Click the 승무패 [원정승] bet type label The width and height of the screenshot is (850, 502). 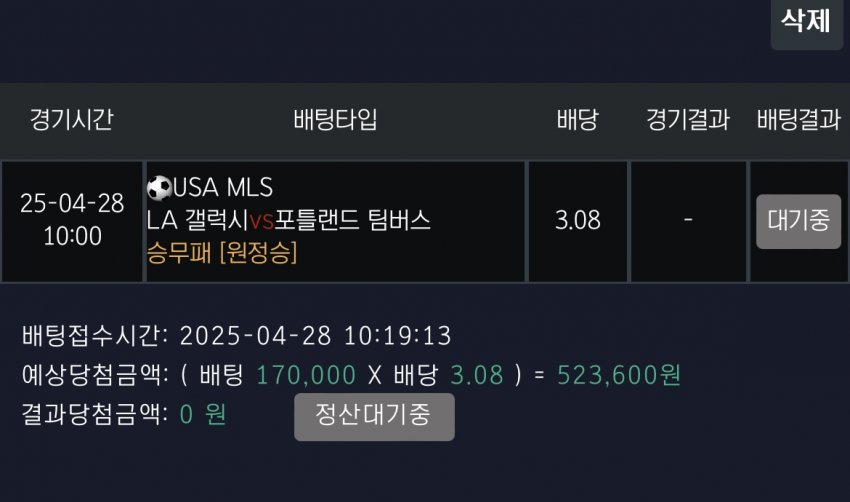(x=221, y=253)
